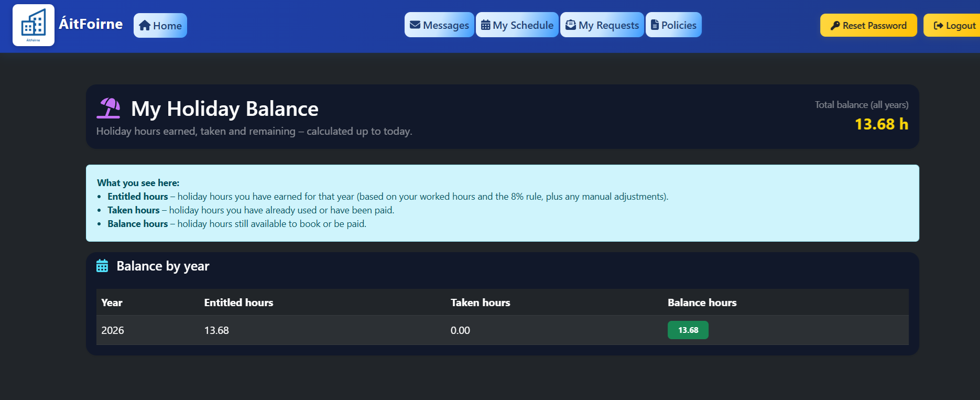The height and width of the screenshot is (400, 980).
Task: Click the ÁitFoirne brand name
Action: [91, 24]
